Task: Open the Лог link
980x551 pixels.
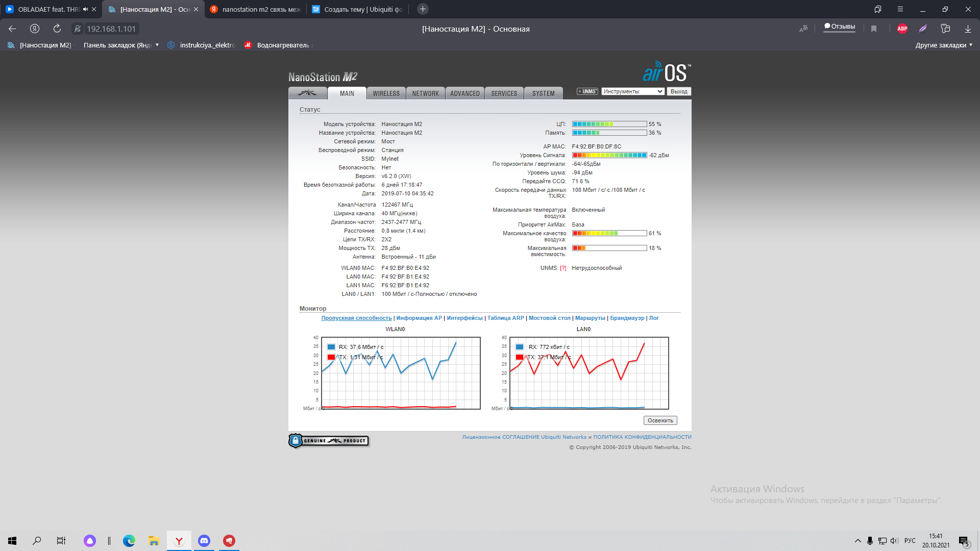Action: point(654,318)
